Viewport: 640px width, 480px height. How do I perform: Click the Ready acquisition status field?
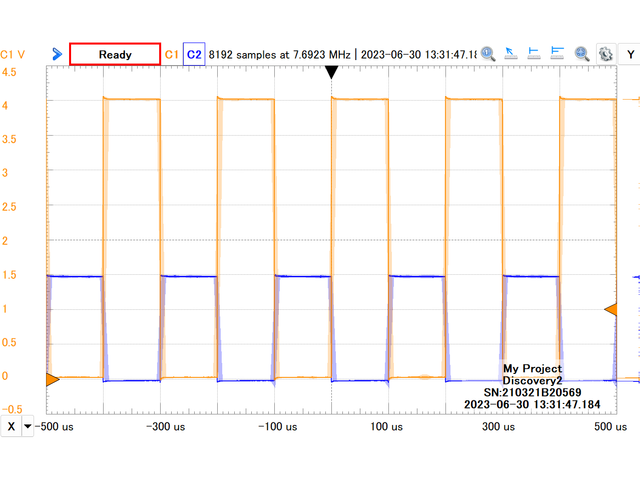115,54
